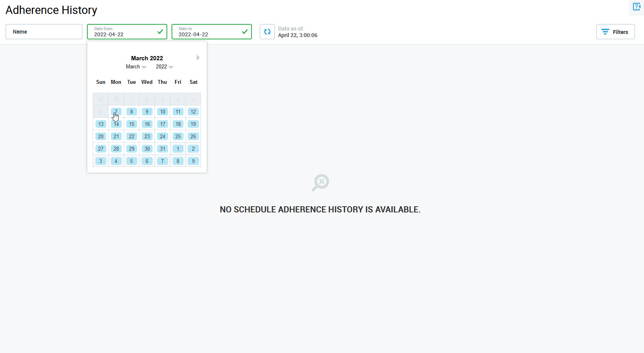Choose March 31 in the date picker

point(163,149)
